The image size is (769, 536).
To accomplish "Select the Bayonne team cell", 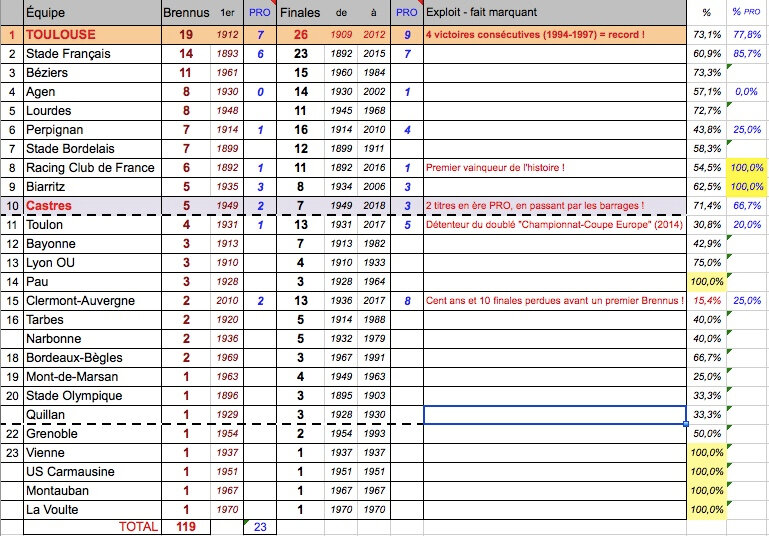I will (92, 244).
